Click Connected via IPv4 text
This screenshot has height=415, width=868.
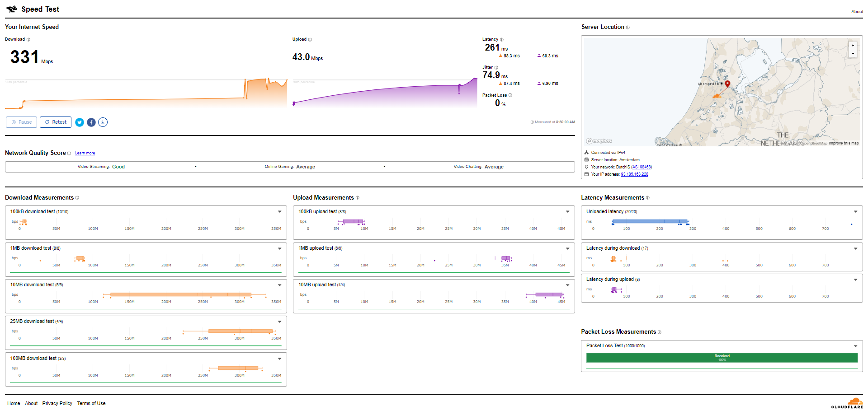(608, 153)
